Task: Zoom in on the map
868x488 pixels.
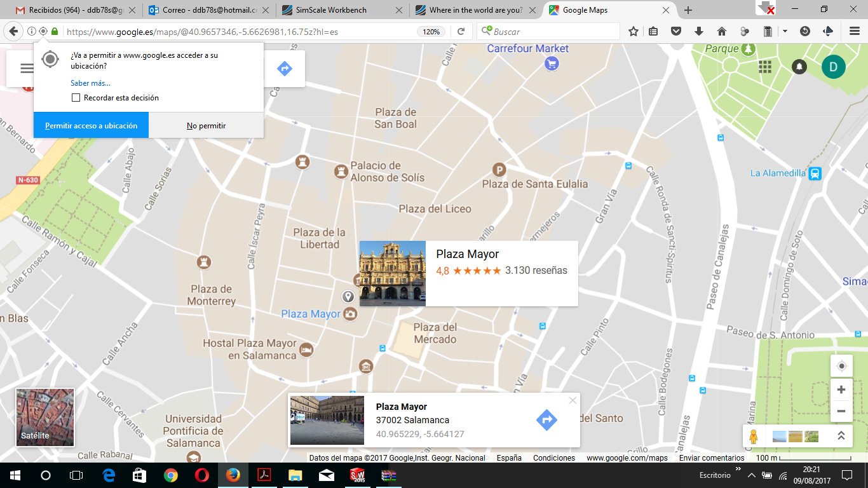Action: (841, 390)
